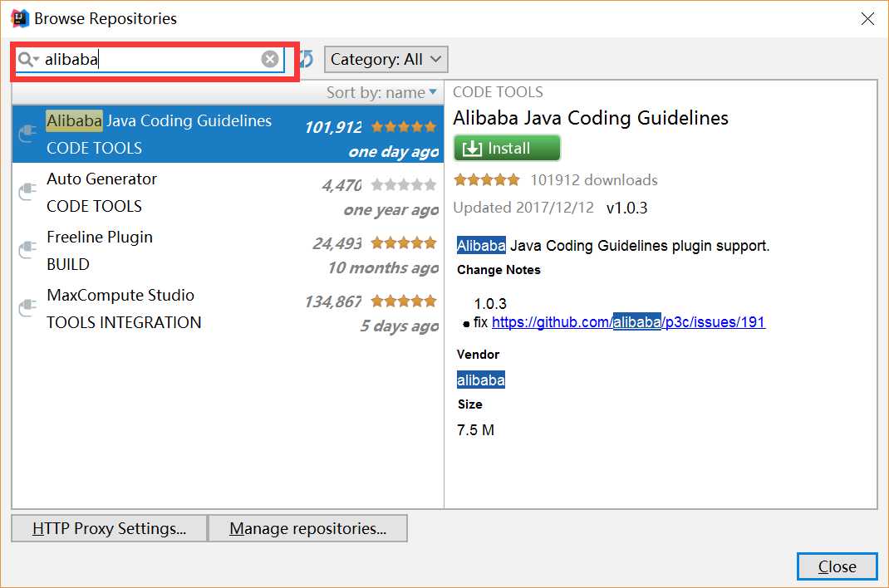889x588 pixels.
Task: Click the Updated 2017/12/12 text
Action: coord(523,208)
